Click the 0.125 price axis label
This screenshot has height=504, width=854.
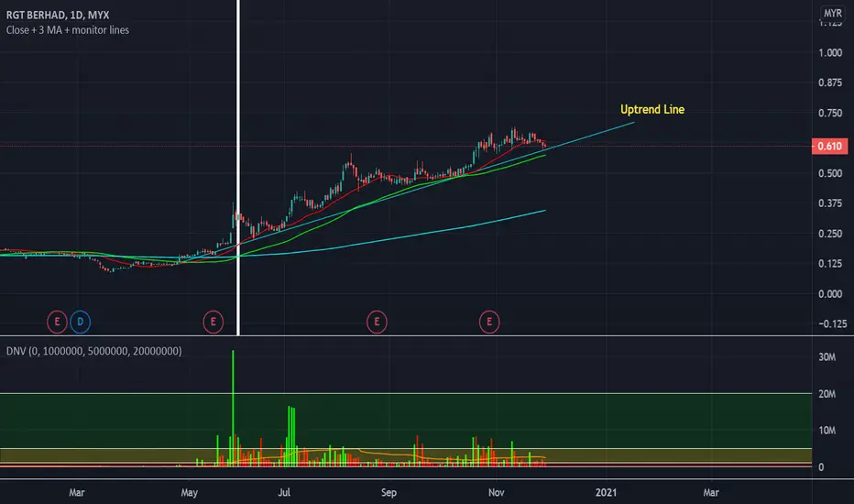[830, 264]
